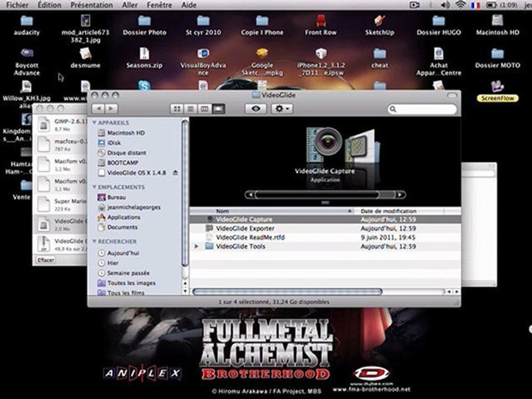Open Copie I Phone folder

262,22
